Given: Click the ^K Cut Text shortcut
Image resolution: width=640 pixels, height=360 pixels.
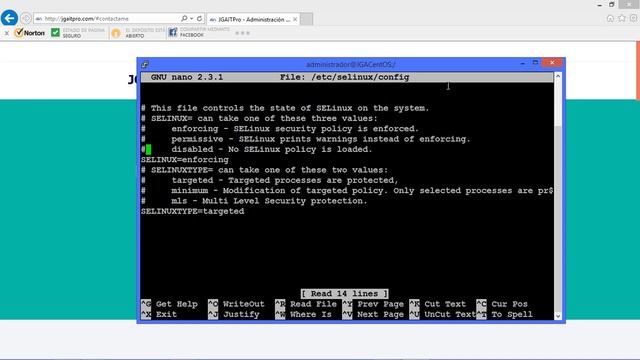Looking at the screenshot, I should [438, 304].
